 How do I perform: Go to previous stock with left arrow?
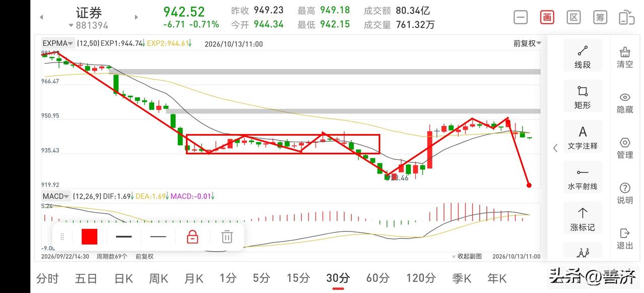point(41,17)
